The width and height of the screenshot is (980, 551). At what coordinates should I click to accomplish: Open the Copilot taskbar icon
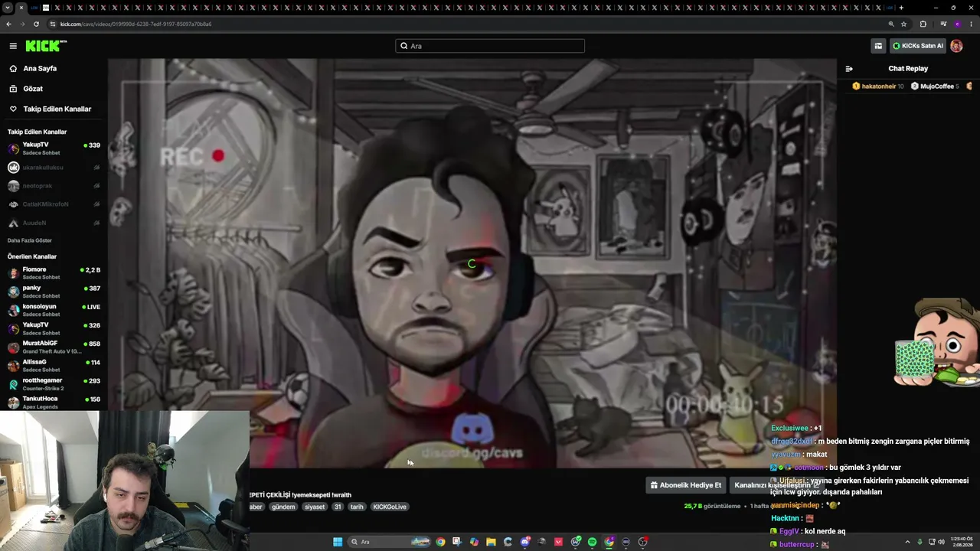[474, 542]
